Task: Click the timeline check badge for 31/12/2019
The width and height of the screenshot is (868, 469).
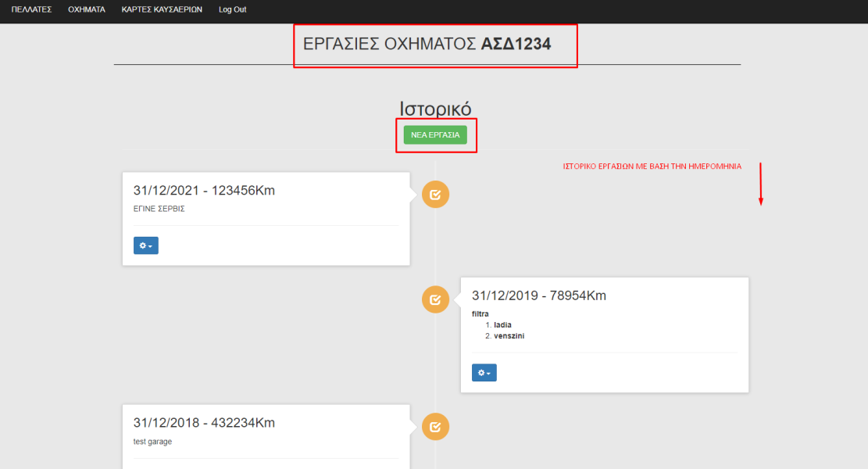Action: (x=435, y=299)
